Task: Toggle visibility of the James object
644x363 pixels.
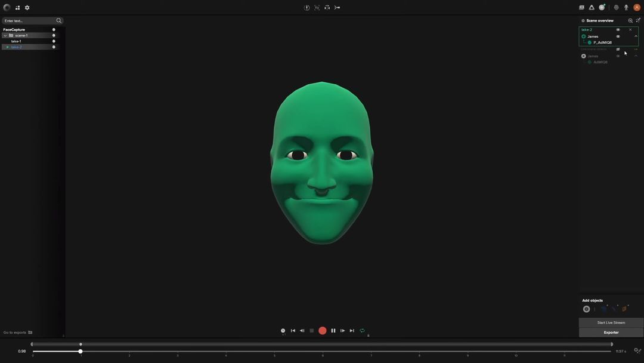Action: 618,36
